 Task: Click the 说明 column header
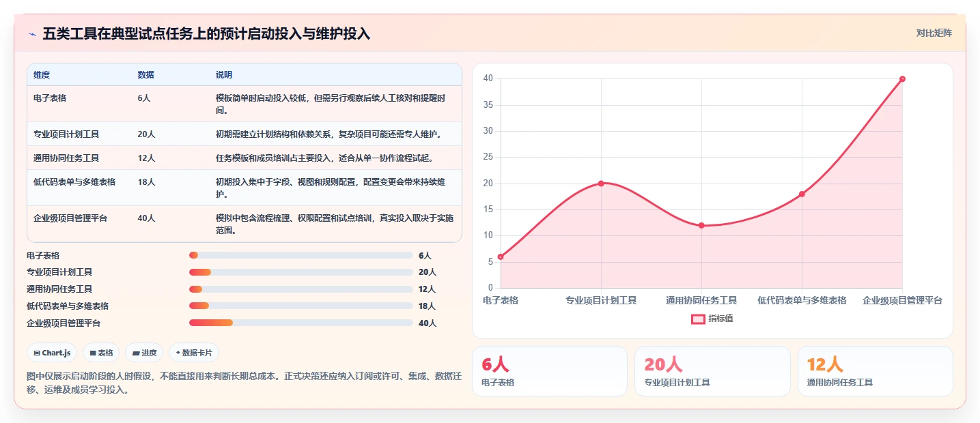pyautogui.click(x=224, y=75)
